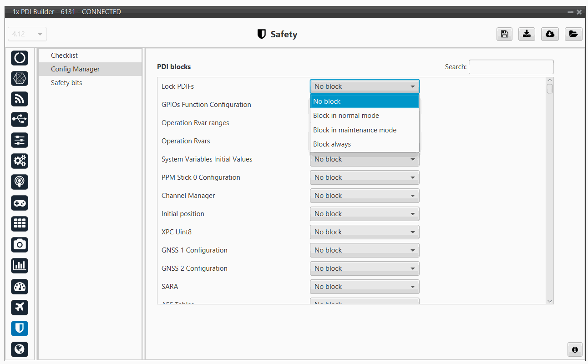This screenshot has height=364, width=588.
Task: Click the scroll down arrow of PDI blocks list
Action: [x=549, y=301]
